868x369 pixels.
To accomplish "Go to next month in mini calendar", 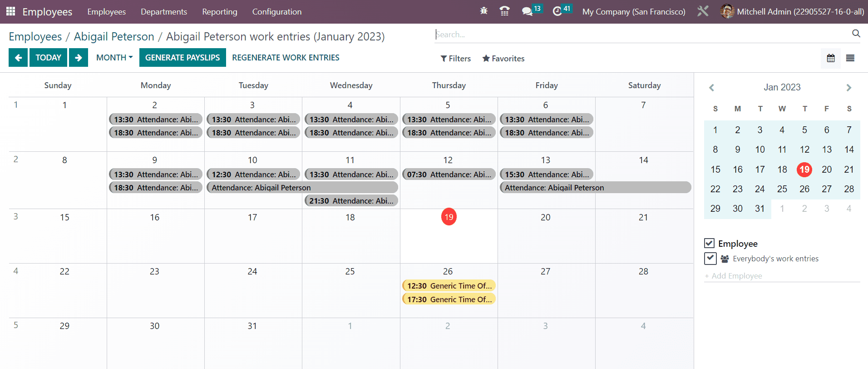I will (848, 88).
